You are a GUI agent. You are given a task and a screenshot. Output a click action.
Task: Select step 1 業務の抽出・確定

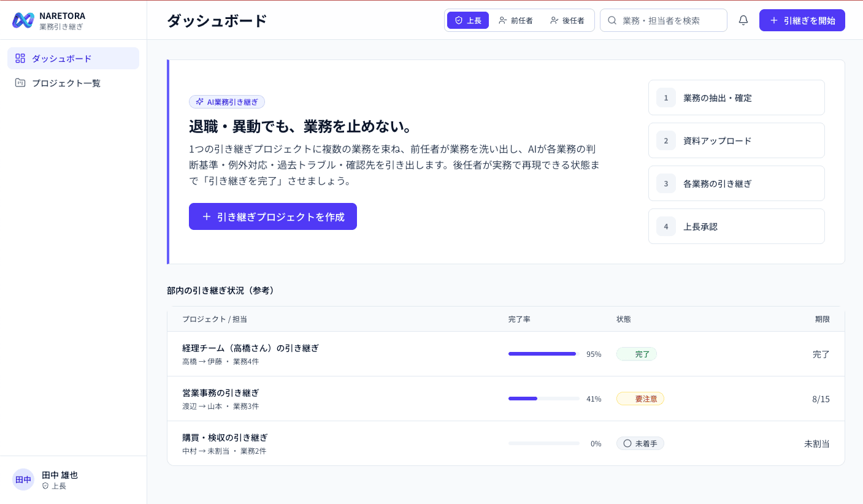pyautogui.click(x=737, y=97)
